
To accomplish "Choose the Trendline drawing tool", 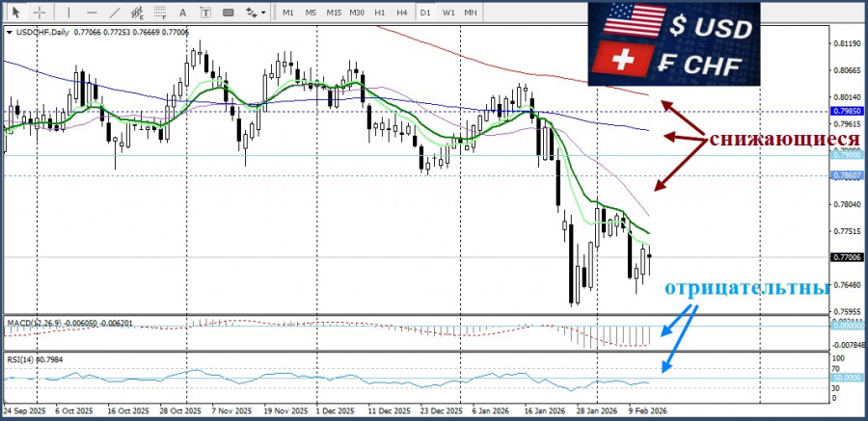I will pos(115,12).
